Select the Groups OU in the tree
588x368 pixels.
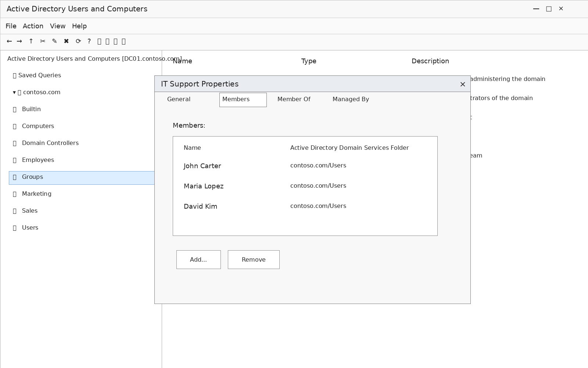(x=82, y=178)
